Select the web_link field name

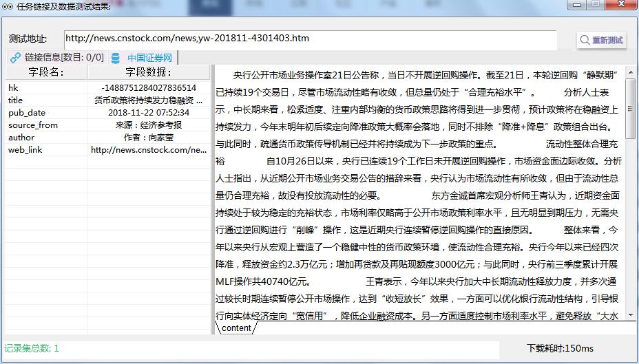25,150
